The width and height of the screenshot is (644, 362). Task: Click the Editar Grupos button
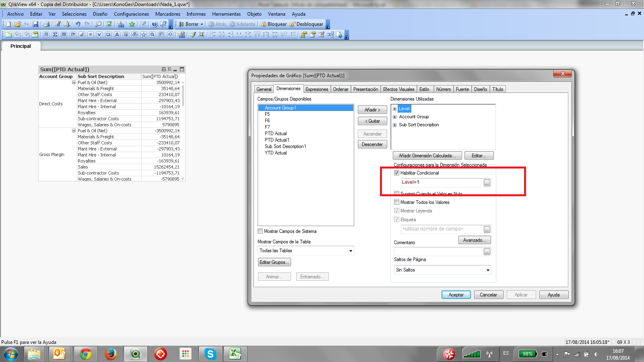[274, 262]
